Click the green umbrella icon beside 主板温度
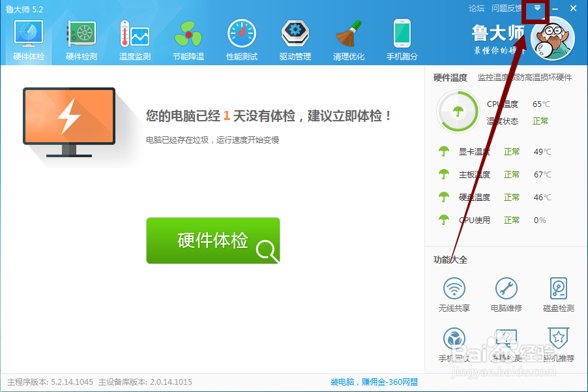The height and width of the screenshot is (392, 588). (444, 174)
